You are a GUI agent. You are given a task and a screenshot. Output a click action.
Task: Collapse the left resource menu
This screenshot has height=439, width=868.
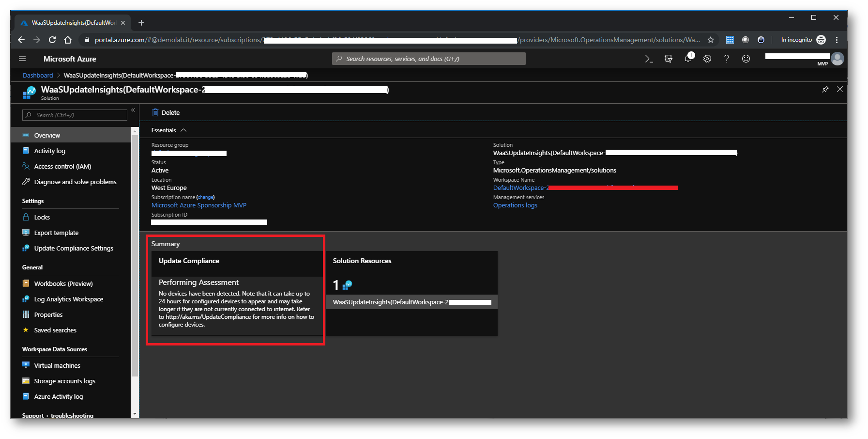(x=133, y=110)
